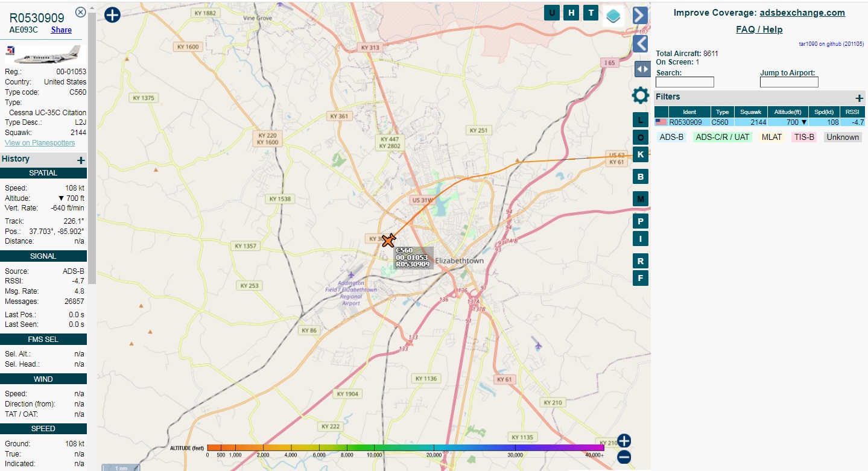Click the Squawk value 2144 in info panel
The width and height of the screenshot is (868, 471).
78,133
